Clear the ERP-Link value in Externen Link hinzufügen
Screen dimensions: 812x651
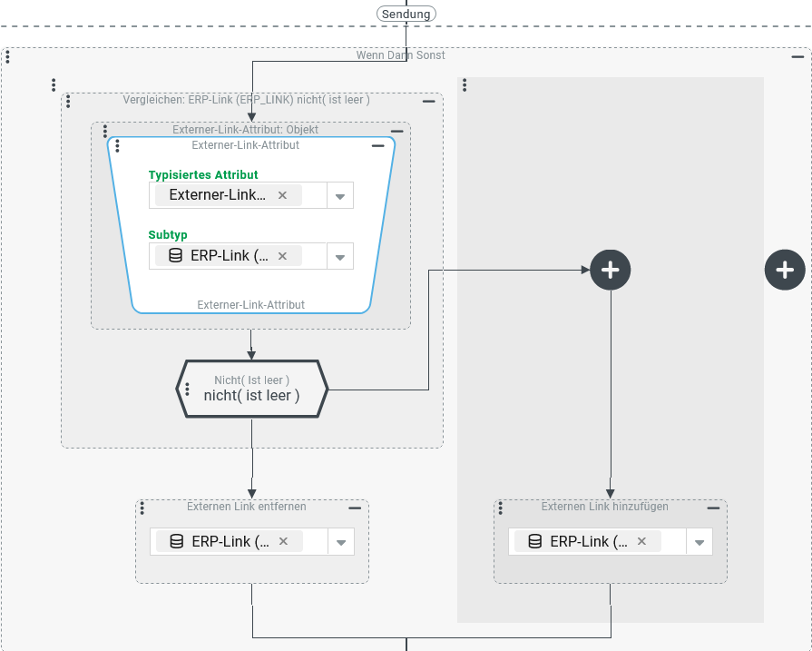click(x=641, y=541)
